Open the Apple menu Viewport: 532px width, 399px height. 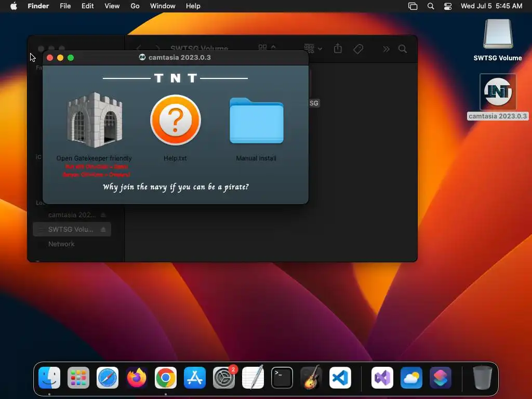pos(14,6)
